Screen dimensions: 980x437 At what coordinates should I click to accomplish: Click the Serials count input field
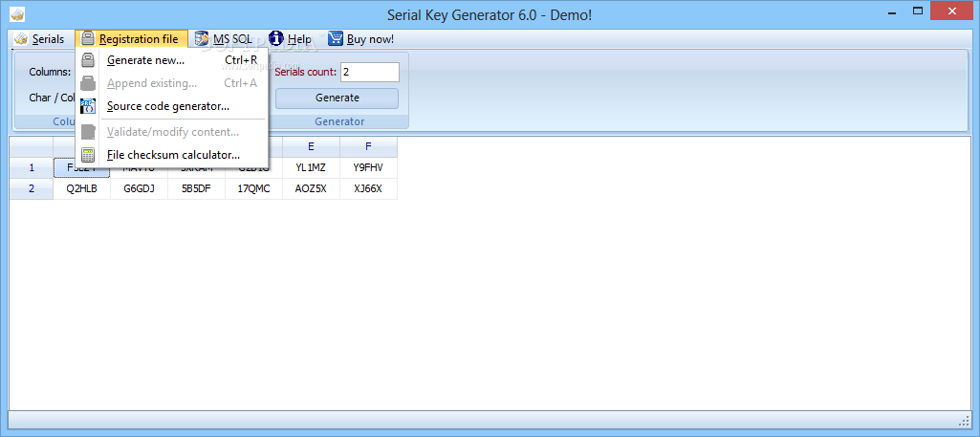370,72
